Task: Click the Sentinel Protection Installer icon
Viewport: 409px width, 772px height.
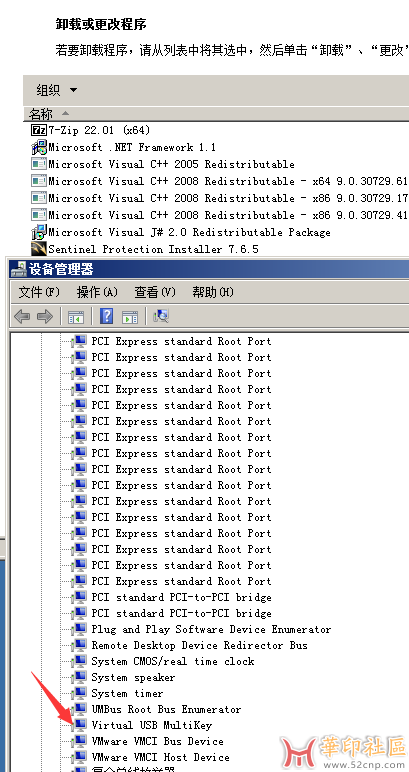Action: (38, 249)
